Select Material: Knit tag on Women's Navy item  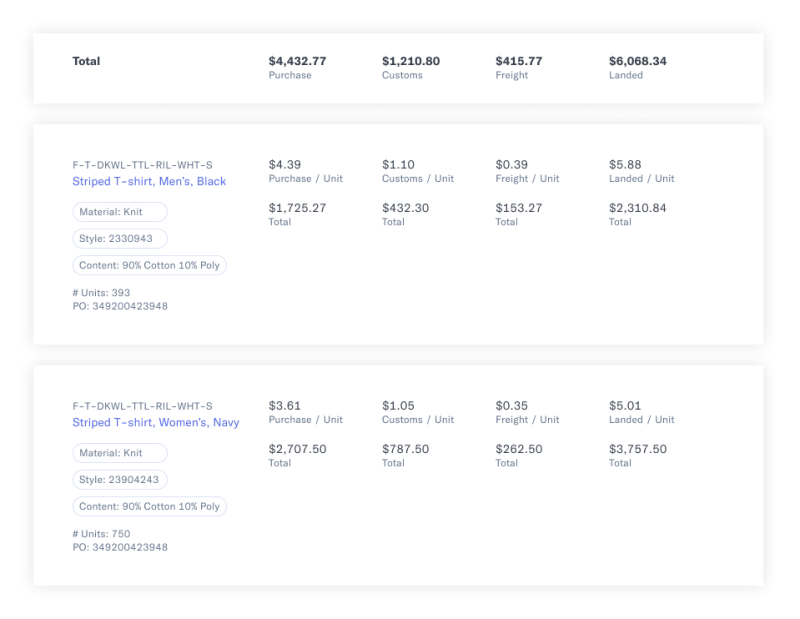pyautogui.click(x=120, y=453)
